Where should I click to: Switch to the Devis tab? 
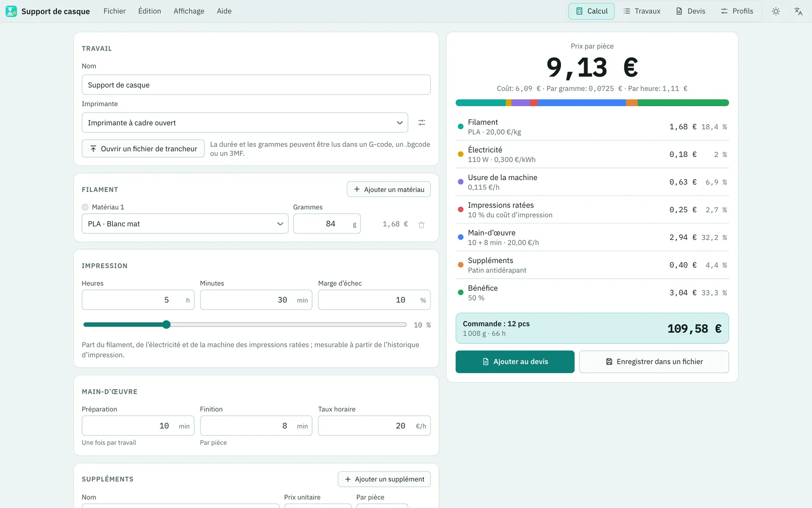691,11
